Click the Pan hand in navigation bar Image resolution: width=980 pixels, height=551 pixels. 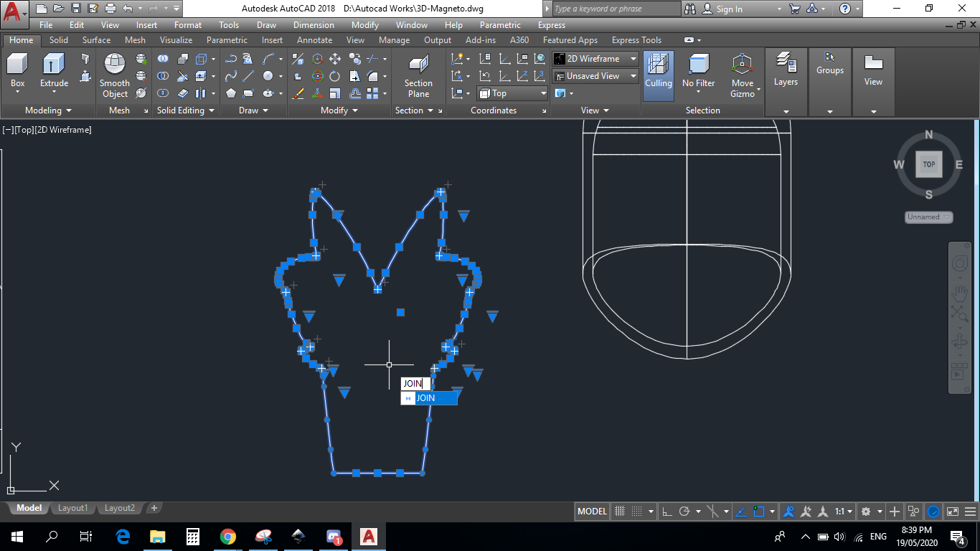pyautogui.click(x=960, y=293)
